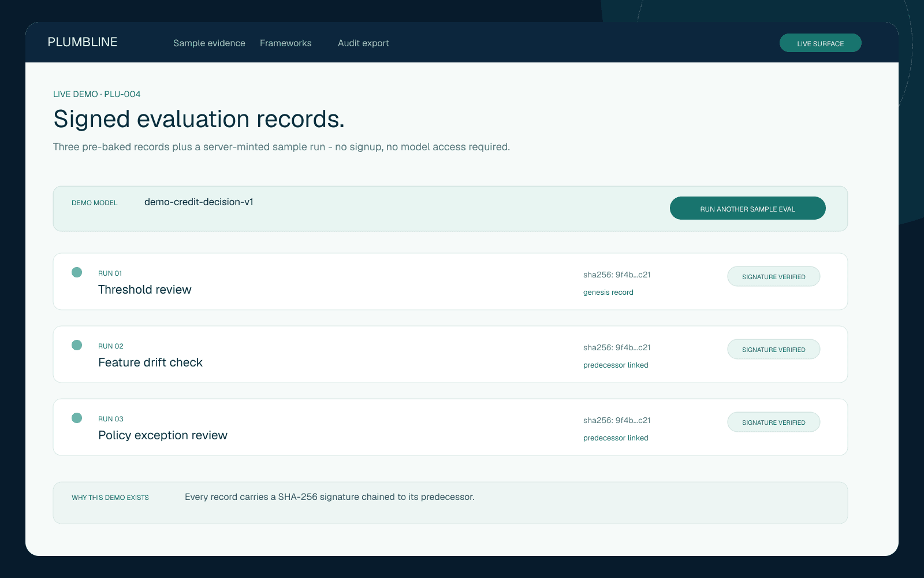Click Signature Verified badge for Policy exception review

[774, 422]
